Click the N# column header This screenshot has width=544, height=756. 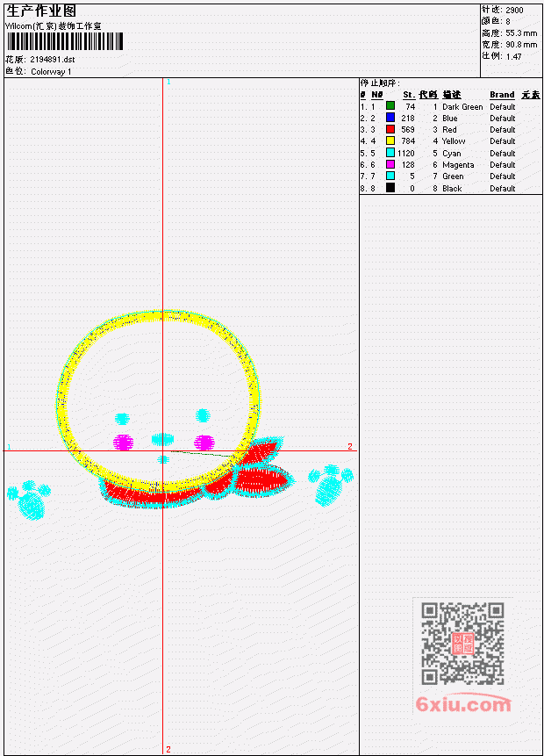[x=376, y=95]
